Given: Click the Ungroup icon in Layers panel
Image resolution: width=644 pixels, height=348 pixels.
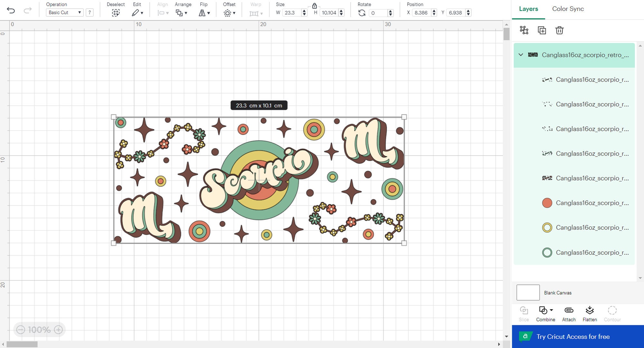Looking at the screenshot, I should pos(524,30).
